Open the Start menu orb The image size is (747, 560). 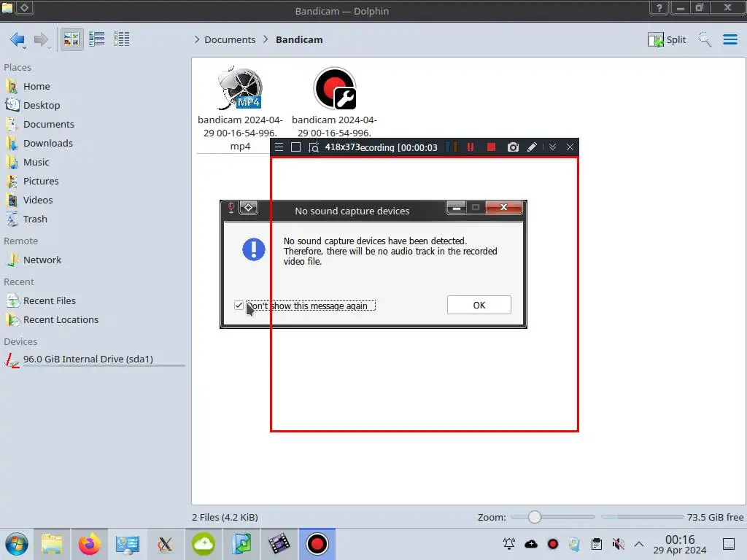click(17, 544)
